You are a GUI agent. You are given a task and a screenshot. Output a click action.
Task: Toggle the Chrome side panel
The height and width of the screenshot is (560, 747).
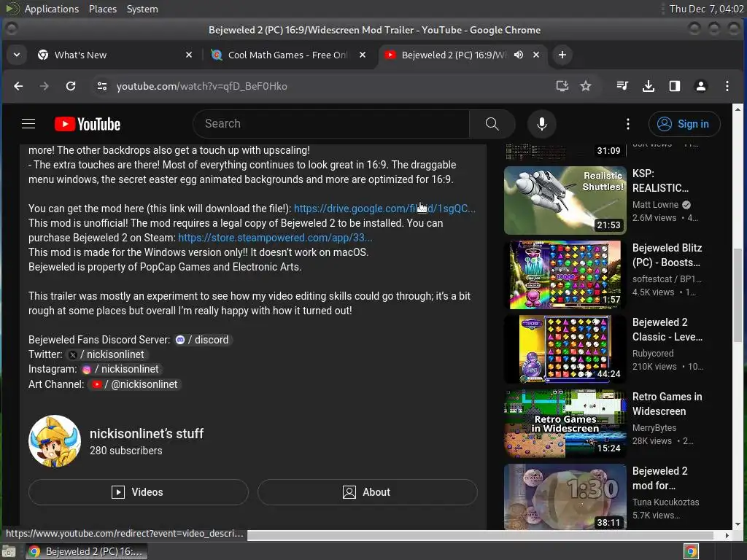click(674, 86)
